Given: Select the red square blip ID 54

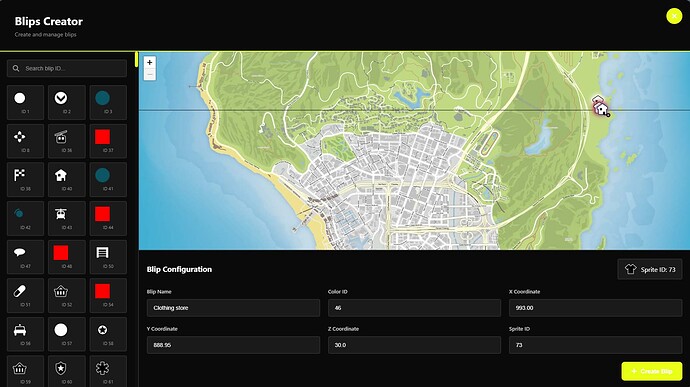Looking at the screenshot, I should [108, 295].
